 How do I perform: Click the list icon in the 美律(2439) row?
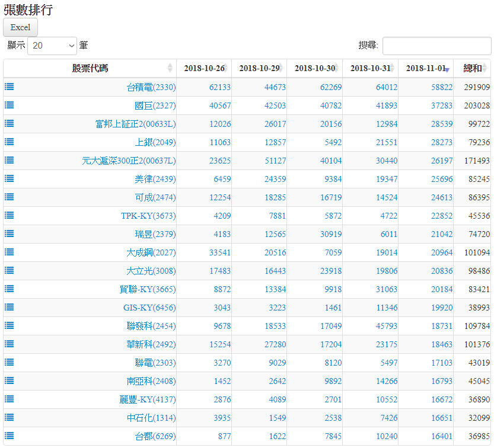click(x=9, y=178)
